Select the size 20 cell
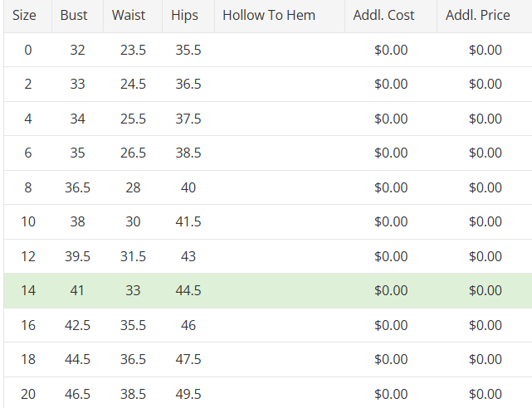This screenshot has height=408, width=532. [x=28, y=394]
